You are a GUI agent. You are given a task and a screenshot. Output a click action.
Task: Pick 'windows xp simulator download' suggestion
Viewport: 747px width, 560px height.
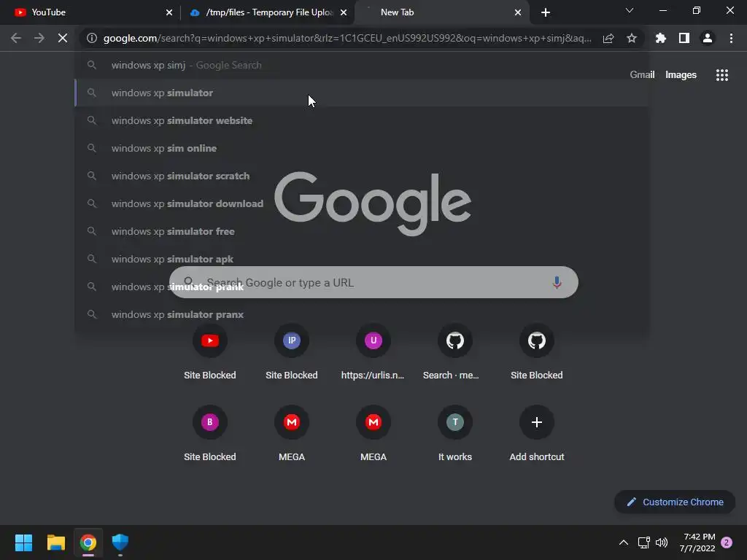pos(361,203)
